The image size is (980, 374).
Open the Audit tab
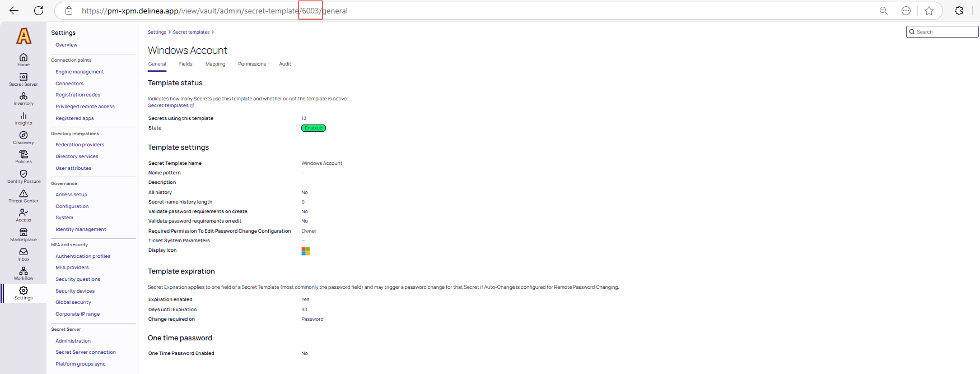point(285,64)
